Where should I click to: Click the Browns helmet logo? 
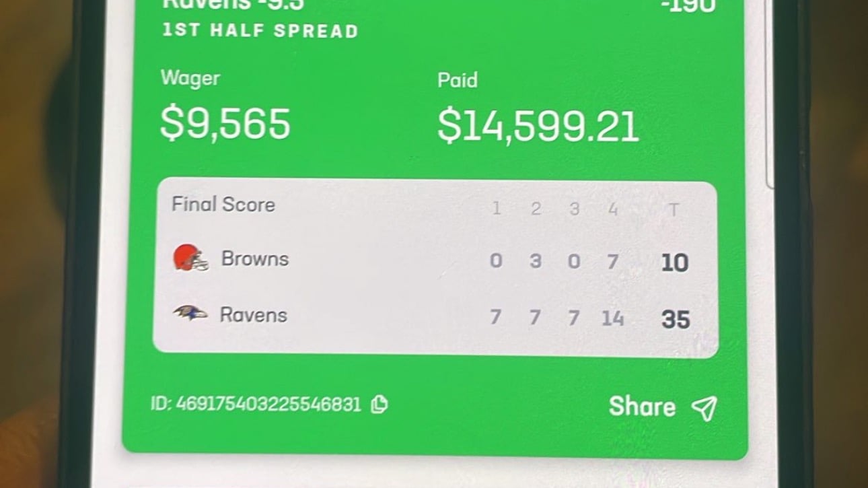(191, 259)
